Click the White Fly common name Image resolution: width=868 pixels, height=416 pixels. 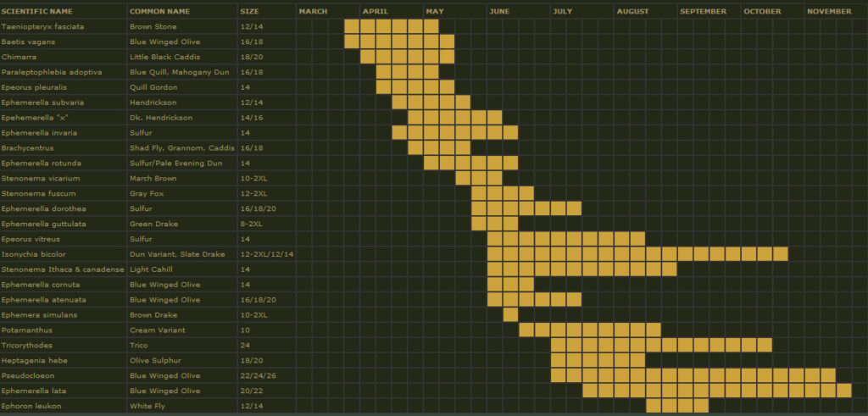tap(147, 406)
